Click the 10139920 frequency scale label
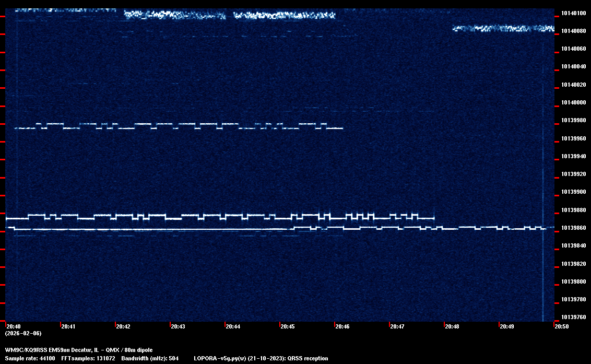The width and height of the screenshot is (591, 364). click(573, 174)
